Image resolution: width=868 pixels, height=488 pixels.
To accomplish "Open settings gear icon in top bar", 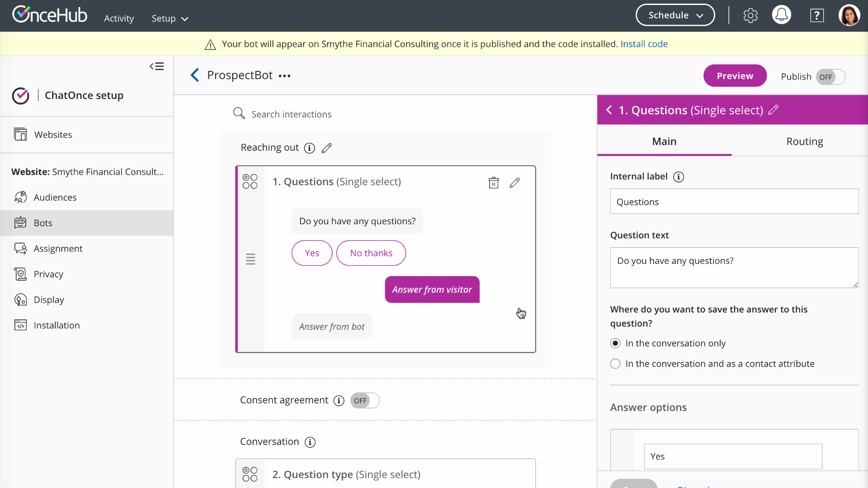I will click(x=750, y=15).
